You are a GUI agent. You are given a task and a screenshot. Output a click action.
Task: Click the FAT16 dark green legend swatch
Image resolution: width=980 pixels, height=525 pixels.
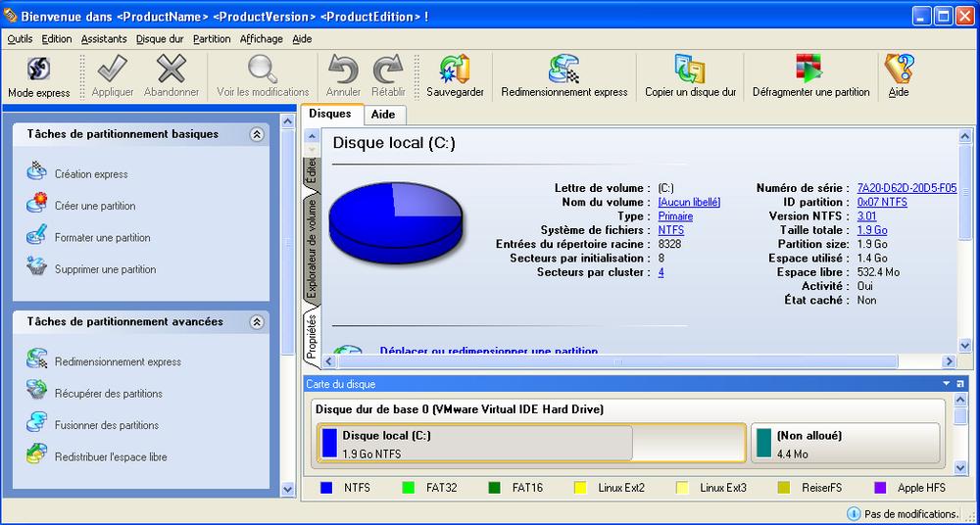(x=494, y=488)
